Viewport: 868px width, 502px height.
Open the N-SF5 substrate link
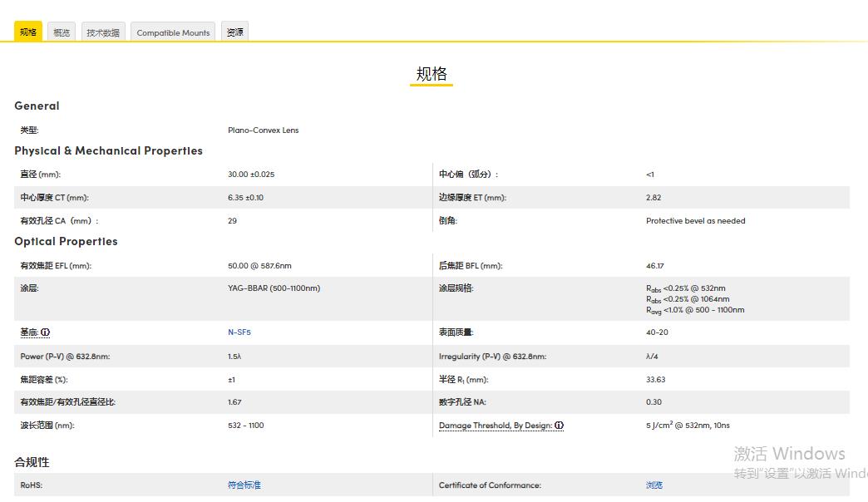pos(239,332)
